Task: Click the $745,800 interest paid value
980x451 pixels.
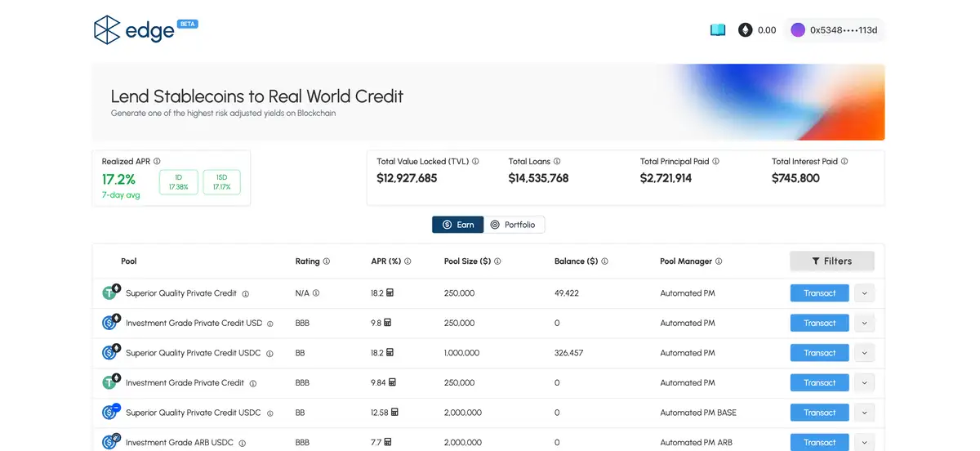Action: [795, 178]
